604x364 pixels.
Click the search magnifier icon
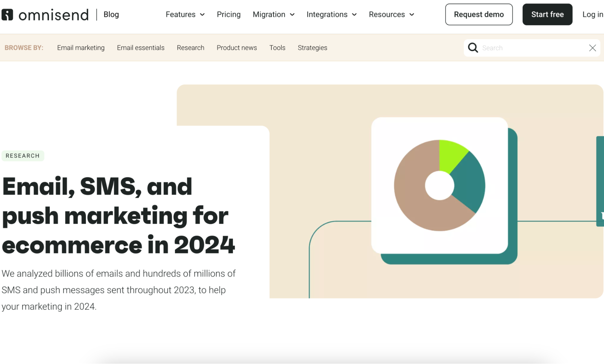473,48
